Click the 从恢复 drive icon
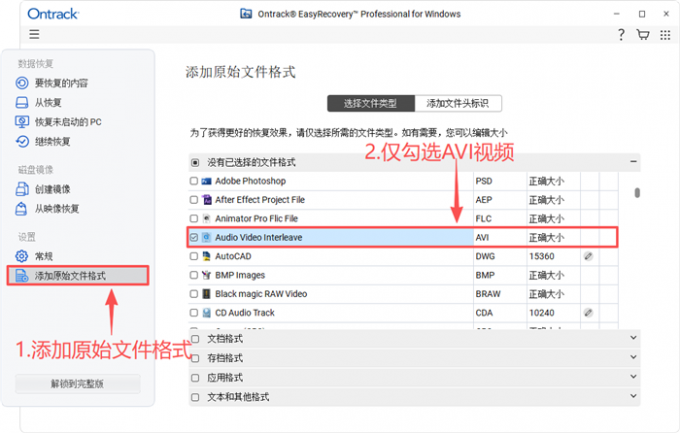This screenshot has width=680, height=433. tap(22, 102)
